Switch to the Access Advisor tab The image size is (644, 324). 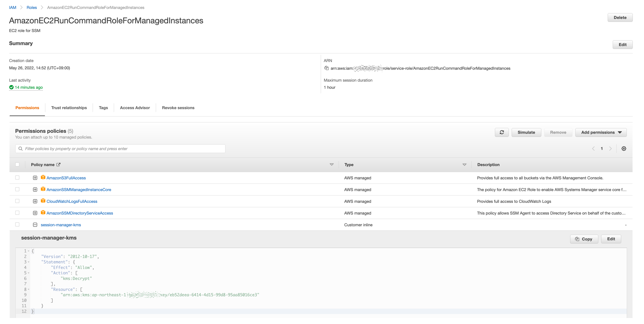(x=135, y=108)
